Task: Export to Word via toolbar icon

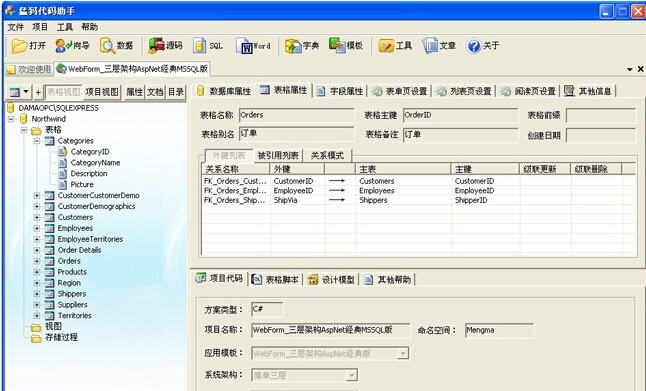Action: [x=253, y=46]
